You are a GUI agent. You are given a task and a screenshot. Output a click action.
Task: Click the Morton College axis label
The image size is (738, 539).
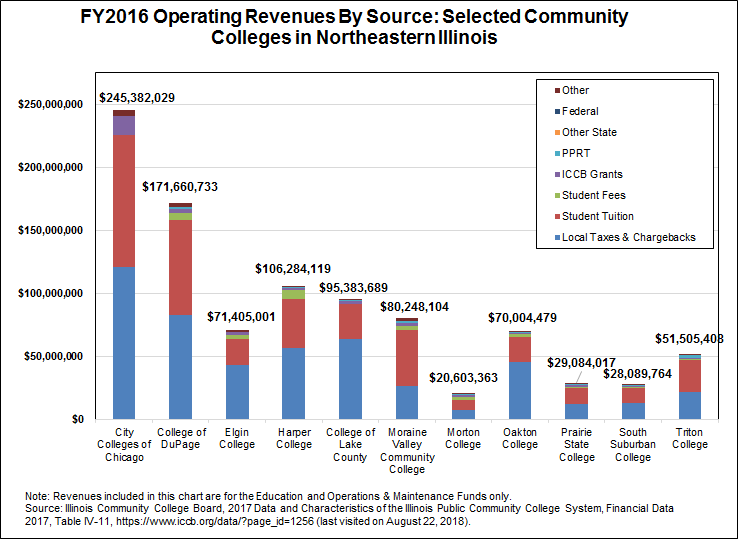(463, 438)
